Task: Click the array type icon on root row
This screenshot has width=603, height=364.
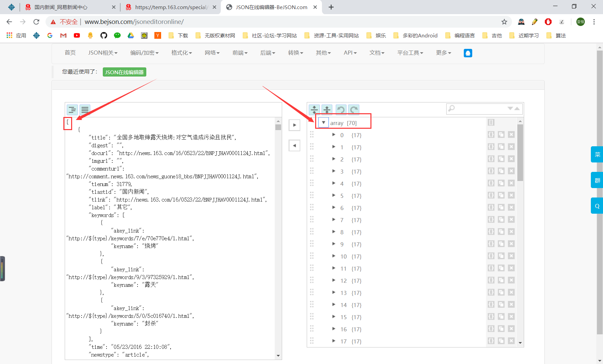Action: 491,122
